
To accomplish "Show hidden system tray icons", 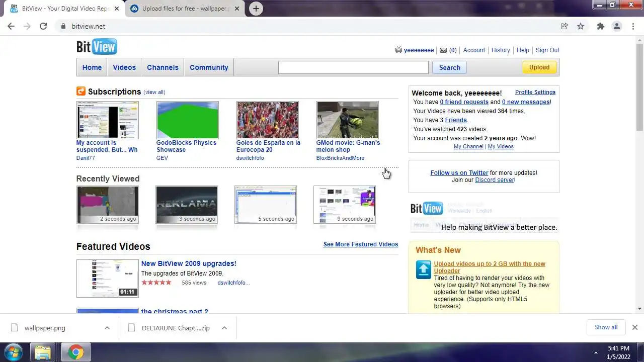I will tap(596, 352).
